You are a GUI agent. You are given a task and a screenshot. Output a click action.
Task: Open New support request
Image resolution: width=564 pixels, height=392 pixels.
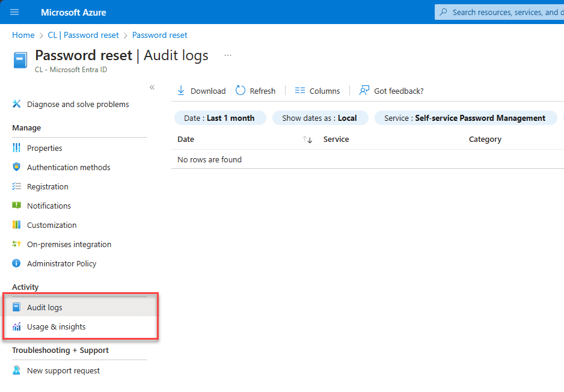click(x=63, y=371)
